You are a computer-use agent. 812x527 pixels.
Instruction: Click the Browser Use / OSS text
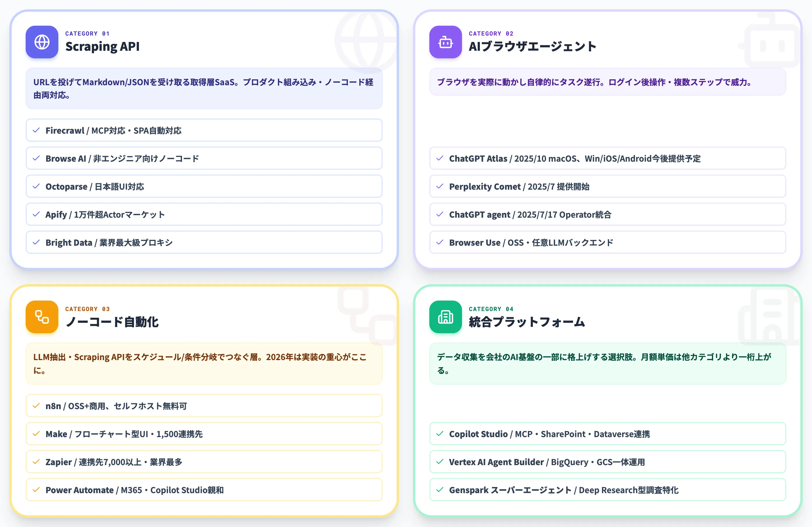[531, 242]
